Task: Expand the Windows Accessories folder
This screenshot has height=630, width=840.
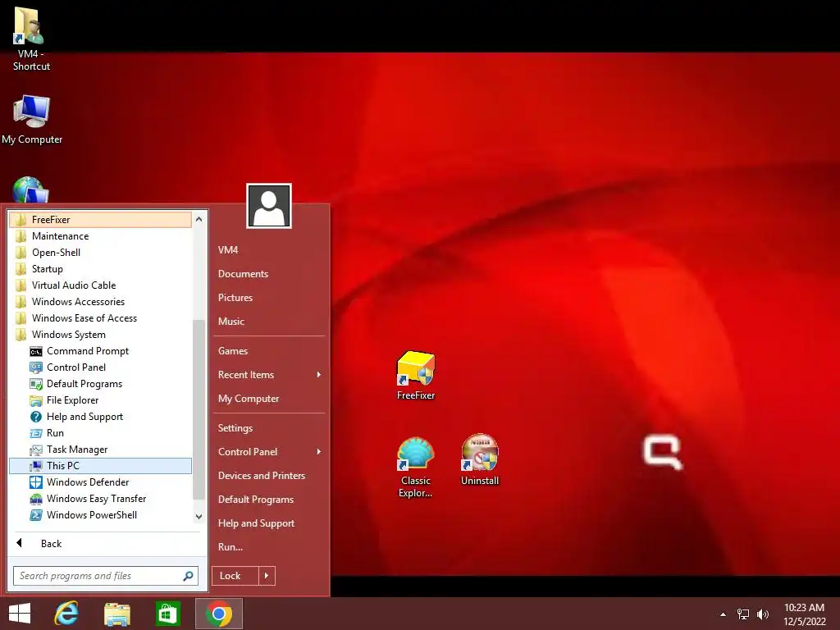Action: [x=100, y=302]
